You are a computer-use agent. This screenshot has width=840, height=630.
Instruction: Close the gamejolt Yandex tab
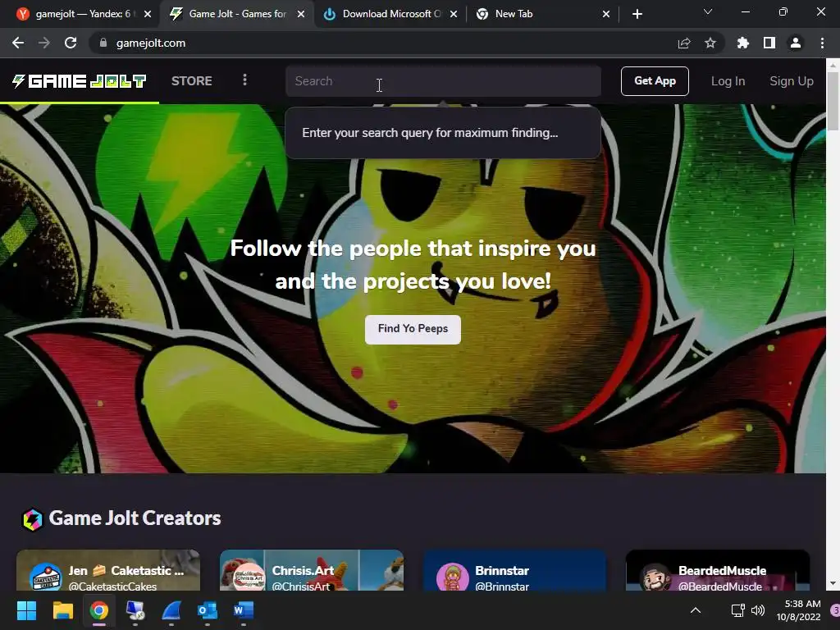148,14
